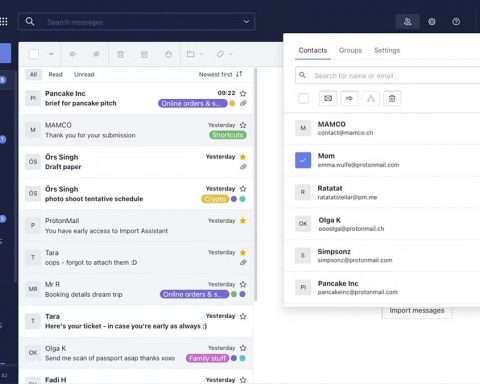Archive selected messages toolbar icon
The height and width of the screenshot is (384, 480).
tap(144, 54)
